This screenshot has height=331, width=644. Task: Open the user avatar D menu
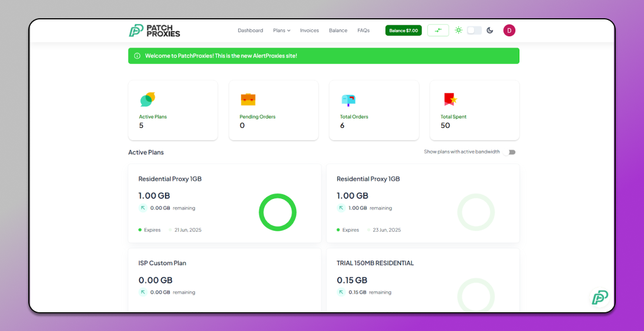pyautogui.click(x=509, y=31)
